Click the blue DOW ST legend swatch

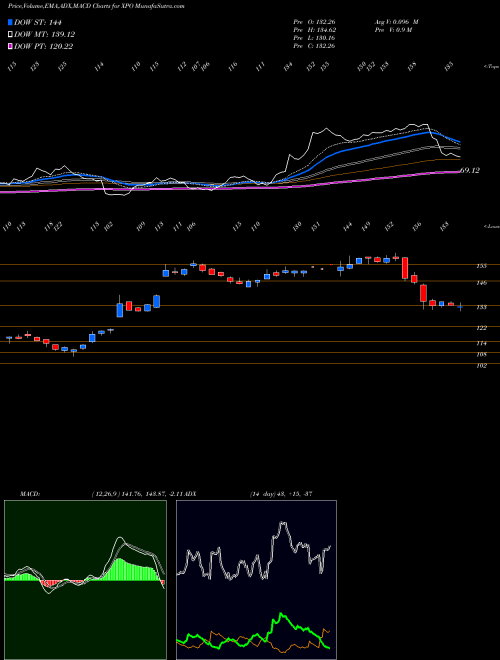coord(10,22)
